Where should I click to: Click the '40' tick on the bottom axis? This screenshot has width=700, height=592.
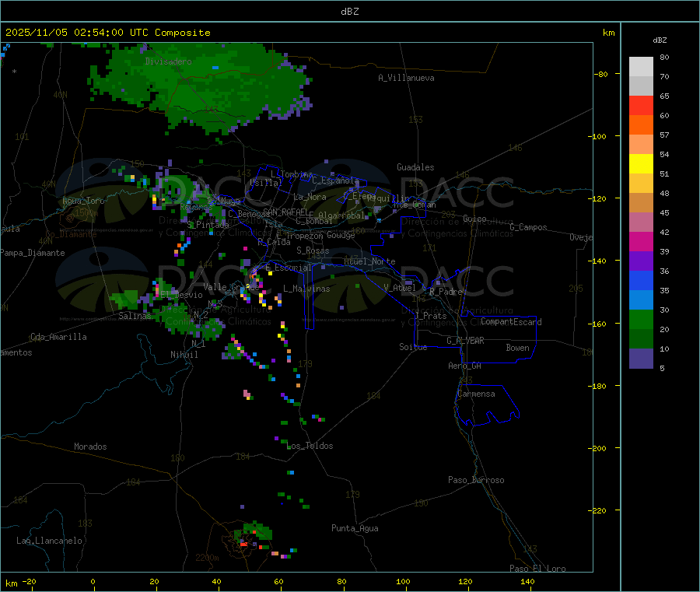pos(216,581)
